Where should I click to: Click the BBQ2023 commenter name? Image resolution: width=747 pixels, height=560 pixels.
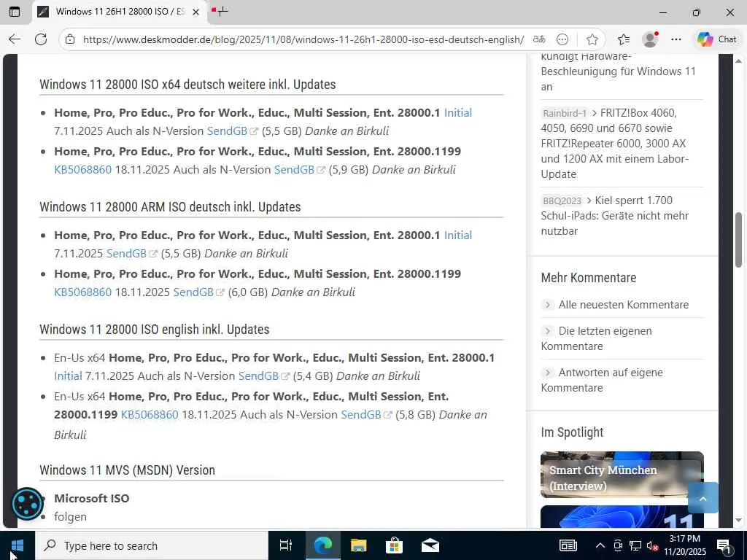tap(562, 201)
